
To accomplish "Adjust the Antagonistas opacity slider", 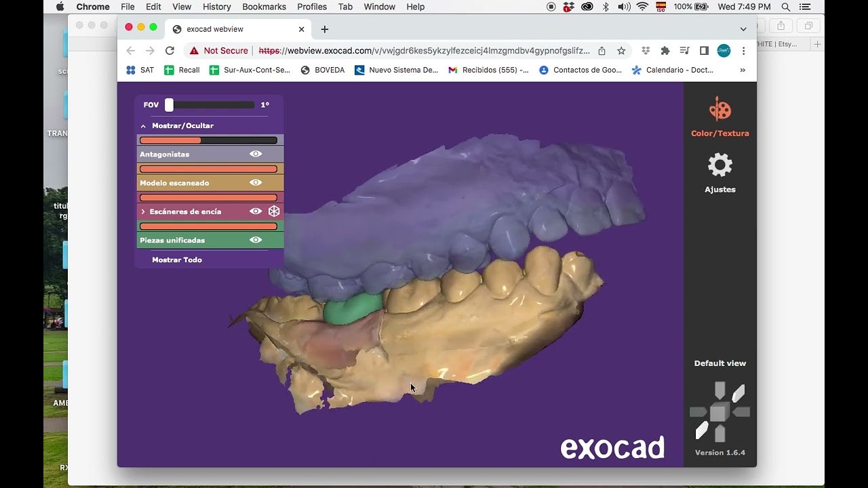I will coord(208,140).
